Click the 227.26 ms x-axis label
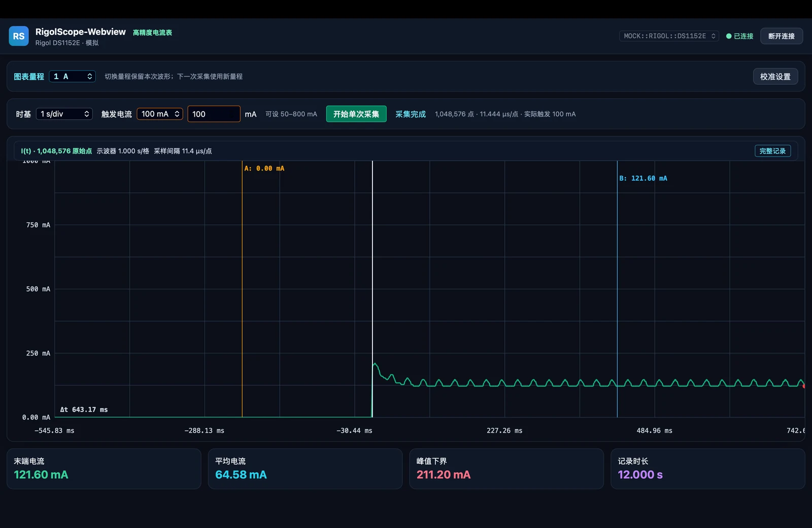The height and width of the screenshot is (528, 812). (504, 431)
